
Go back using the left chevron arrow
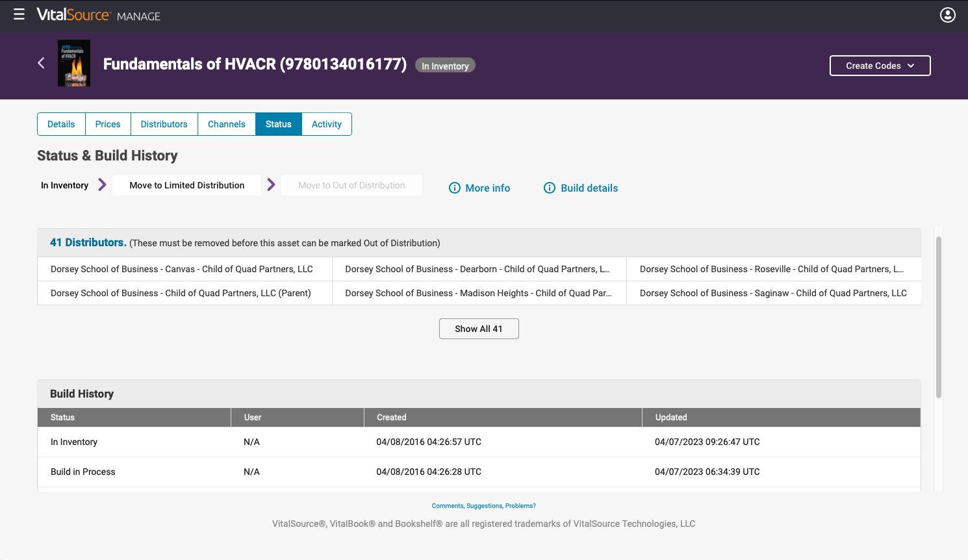pos(41,63)
